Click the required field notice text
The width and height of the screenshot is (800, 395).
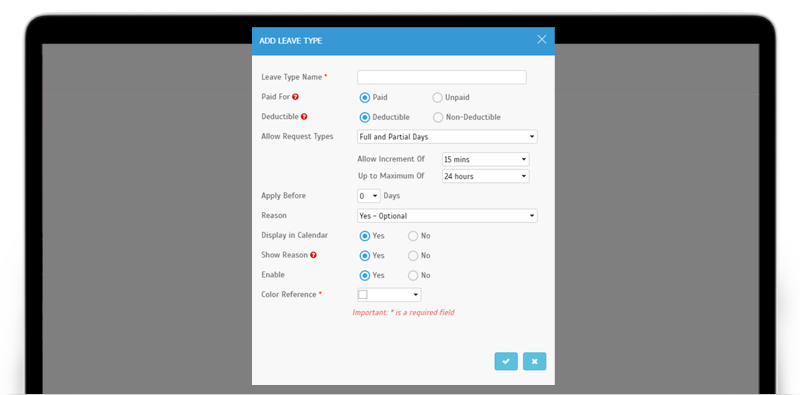click(x=403, y=312)
